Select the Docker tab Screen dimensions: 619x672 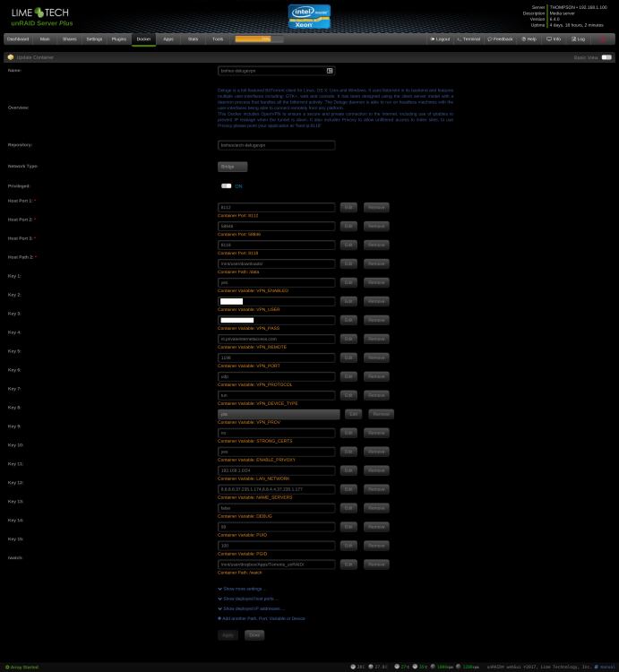pyautogui.click(x=143, y=39)
